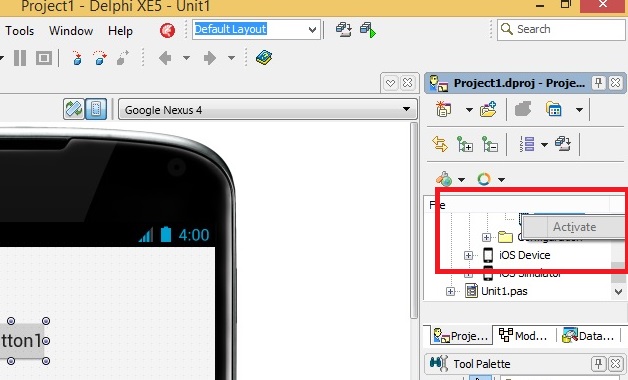628x380 pixels.
Task: Open the ring icon dropdown arrow
Action: 501,179
